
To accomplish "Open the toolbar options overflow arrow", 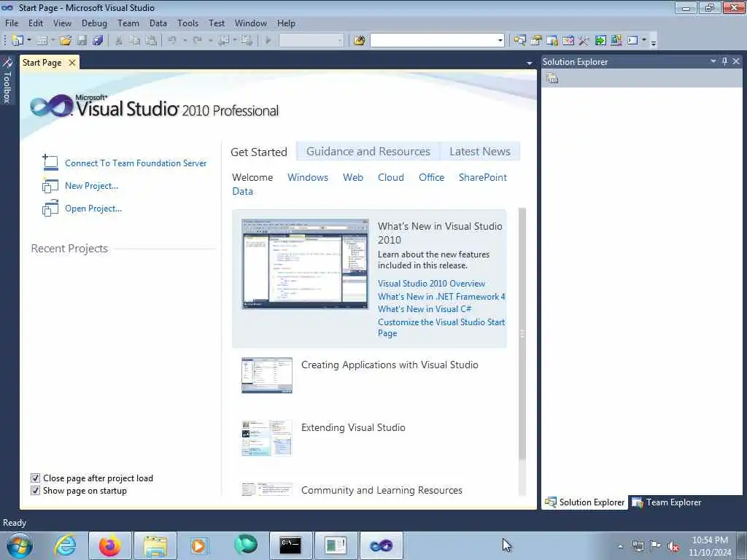I will tap(654, 42).
